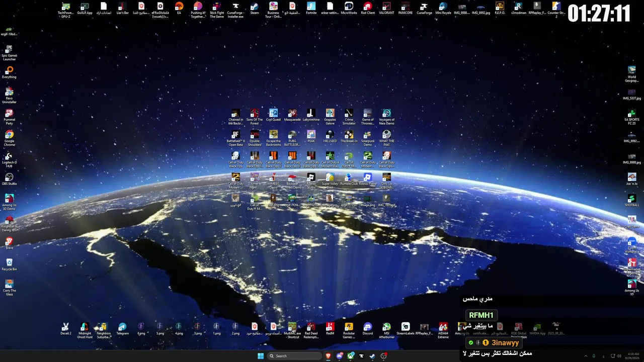Image resolution: width=644 pixels, height=362 pixels.
Task: Open the CurseForge desktop shortcut
Action: coord(424,9)
